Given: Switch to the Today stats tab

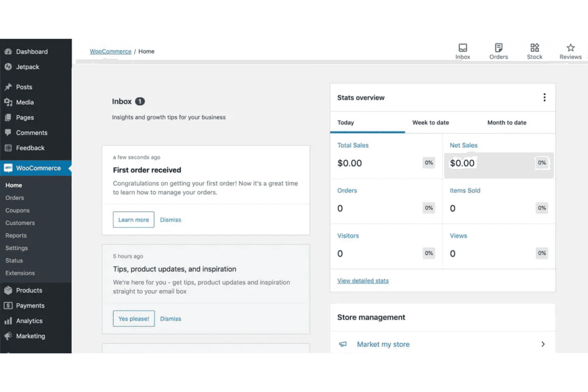Looking at the screenshot, I should pyautogui.click(x=367, y=122).
